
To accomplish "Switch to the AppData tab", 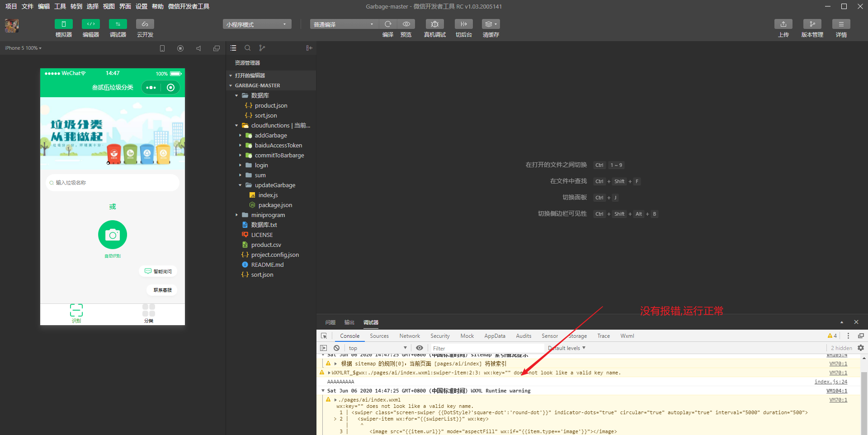I will 495,336.
